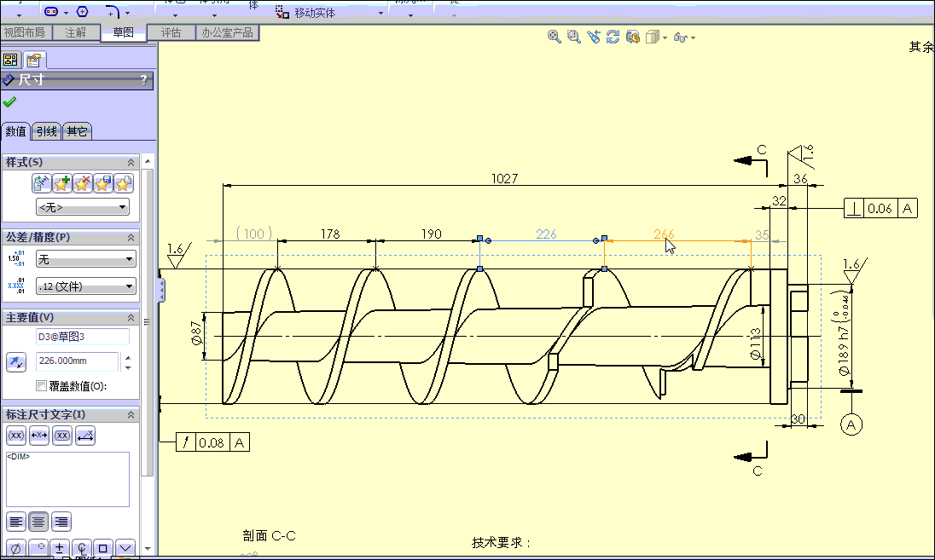Click the square symbol button
935x560 pixels.
coord(103,547)
